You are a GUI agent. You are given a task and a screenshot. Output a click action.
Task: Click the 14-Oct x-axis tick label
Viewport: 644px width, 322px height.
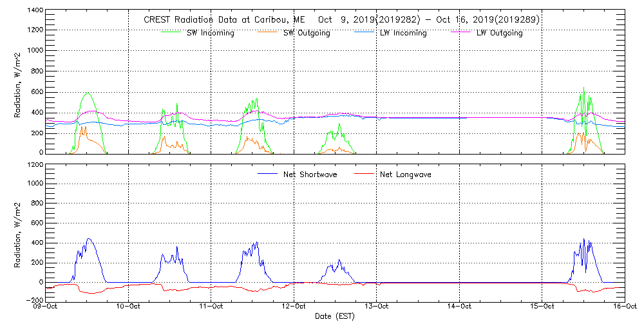459,307
